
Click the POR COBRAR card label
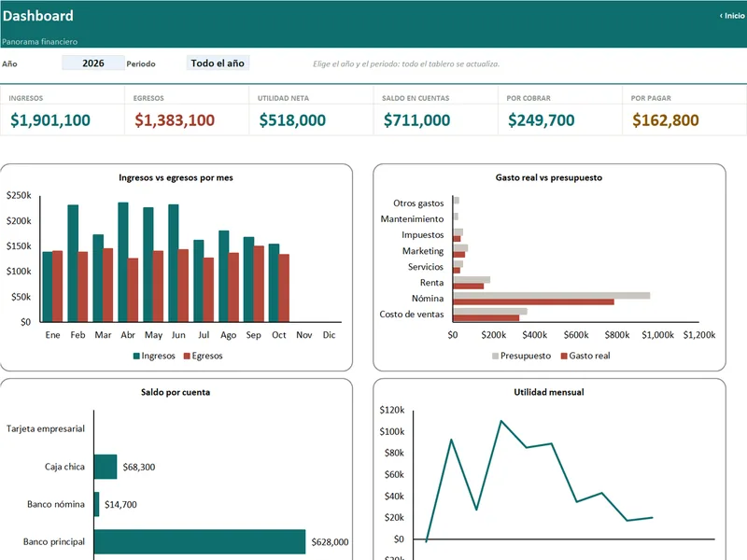pos(529,98)
